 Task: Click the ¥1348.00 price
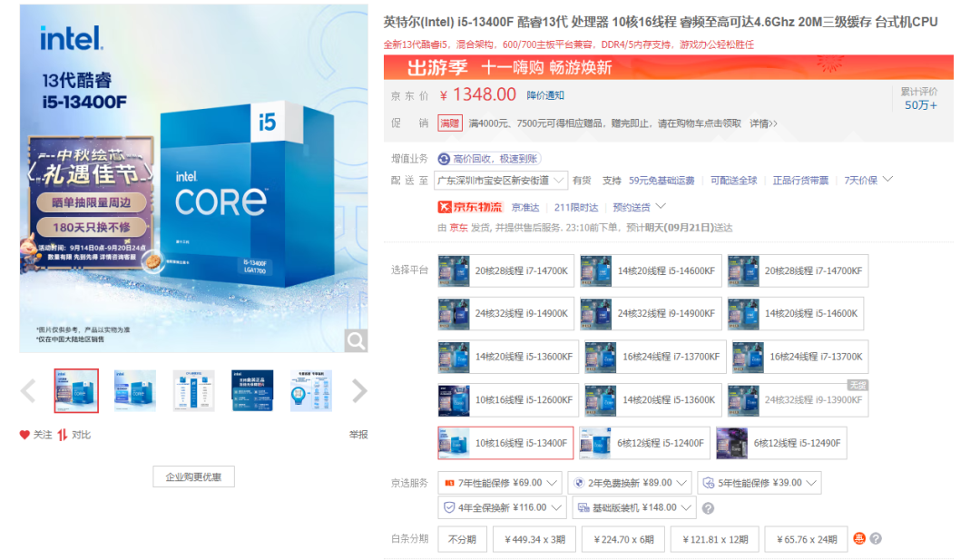pyautogui.click(x=478, y=95)
